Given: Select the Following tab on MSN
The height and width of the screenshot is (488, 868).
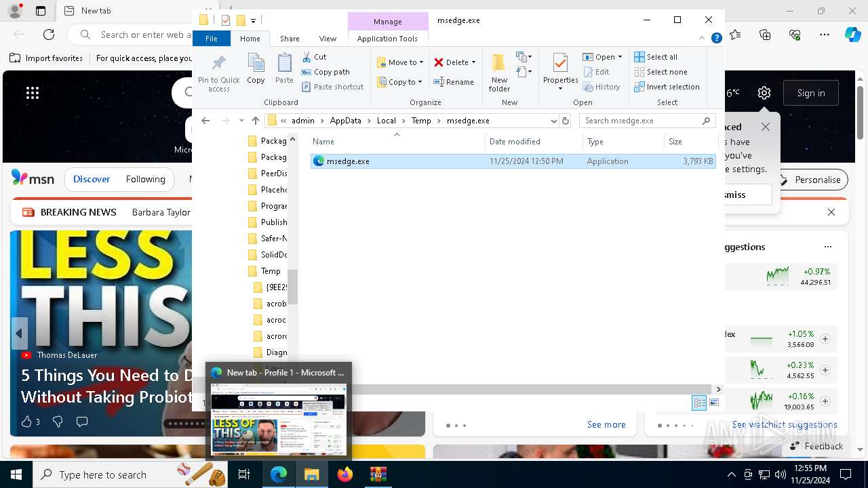Looking at the screenshot, I should pos(145,180).
